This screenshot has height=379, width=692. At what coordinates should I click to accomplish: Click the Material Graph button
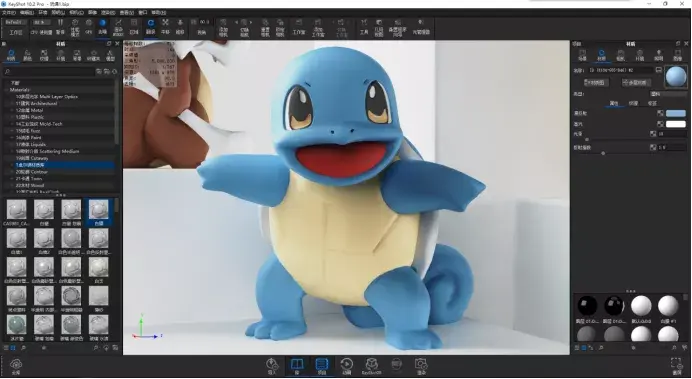tap(596, 83)
